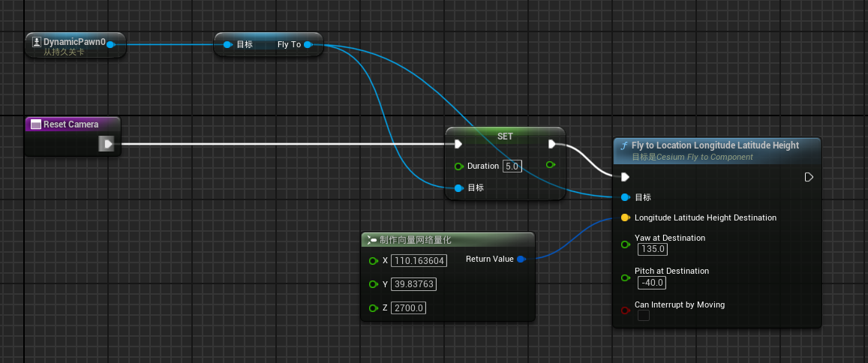This screenshot has width=868, height=363.
Task: Click the Yaw at Destination input pin
Action: pos(626,244)
